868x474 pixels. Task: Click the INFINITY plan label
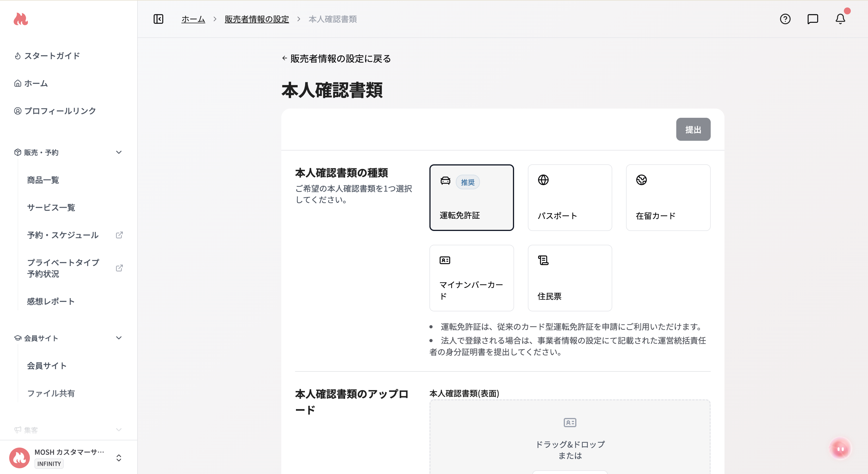click(49, 464)
